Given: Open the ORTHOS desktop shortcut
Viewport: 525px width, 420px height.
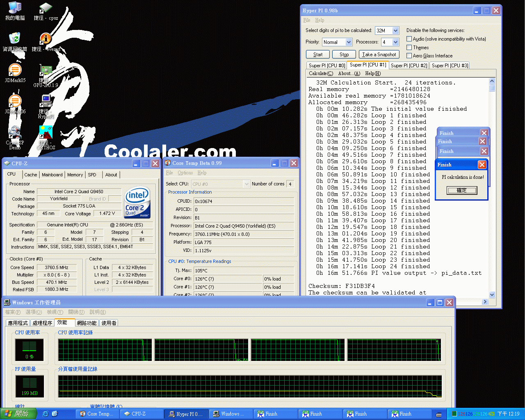Looking at the screenshot, I should [x=46, y=138].
